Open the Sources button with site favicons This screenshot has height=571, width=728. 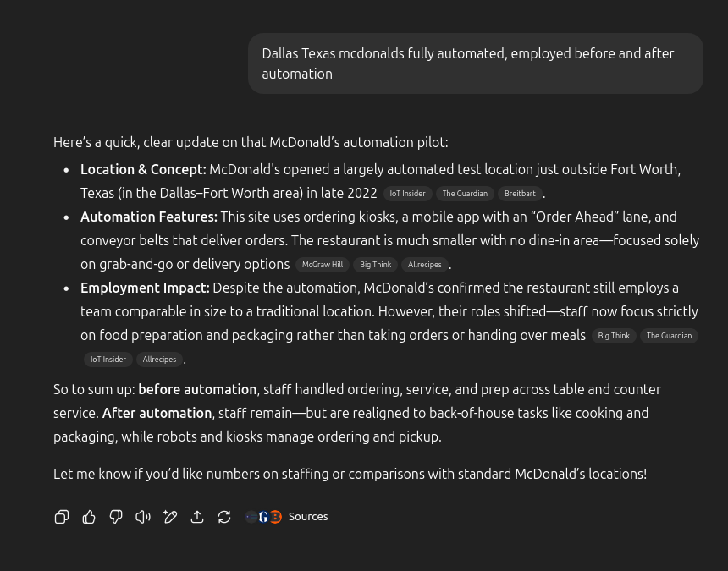[x=286, y=517]
